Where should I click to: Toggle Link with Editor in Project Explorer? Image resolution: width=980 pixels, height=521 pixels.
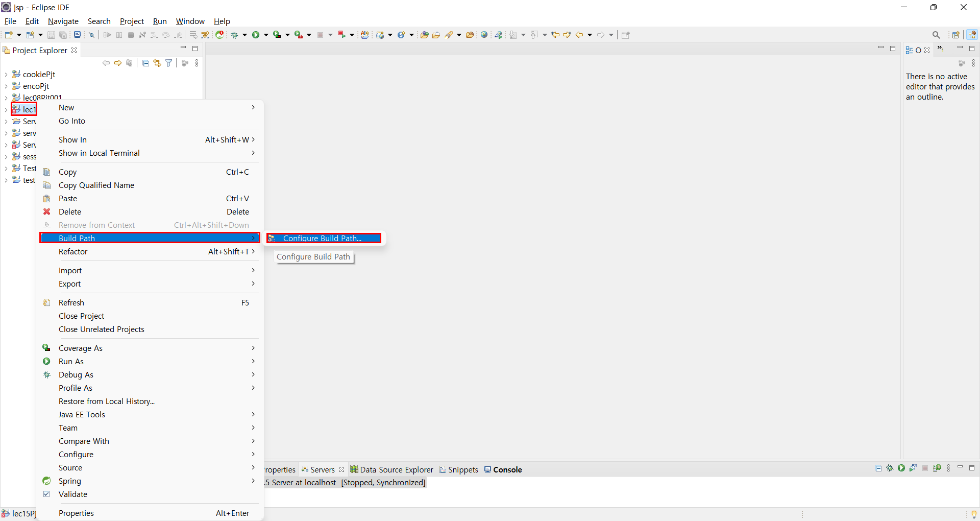coord(157,63)
